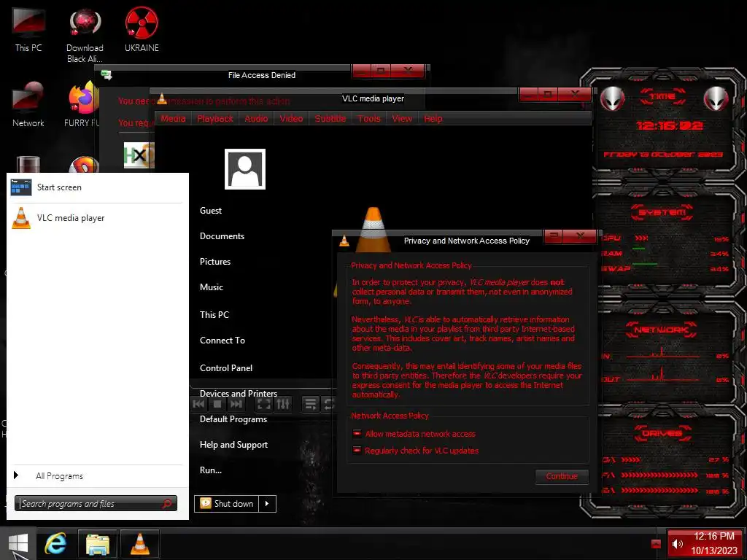This screenshot has height=560, width=747.
Task: Click the search magnifier icon
Action: point(167,503)
